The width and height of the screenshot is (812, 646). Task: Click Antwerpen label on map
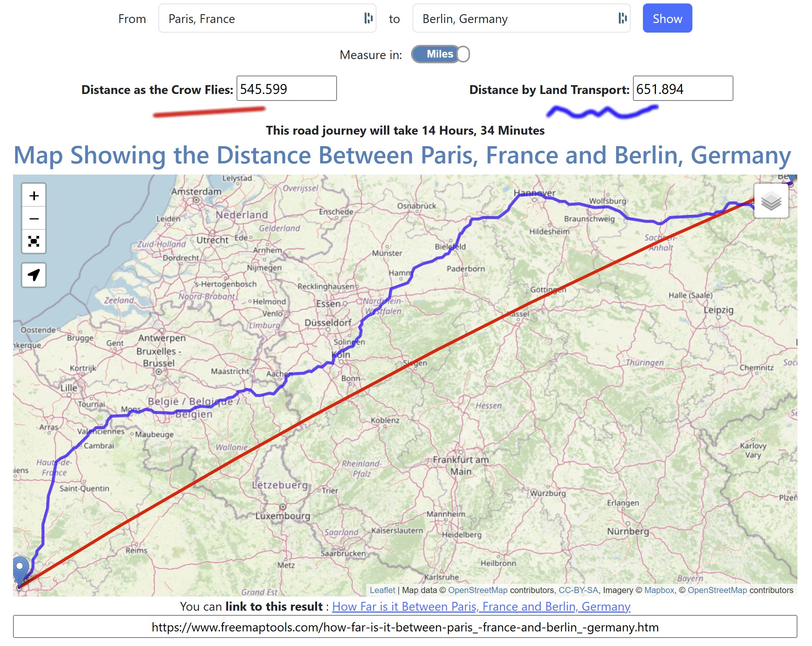click(x=162, y=338)
